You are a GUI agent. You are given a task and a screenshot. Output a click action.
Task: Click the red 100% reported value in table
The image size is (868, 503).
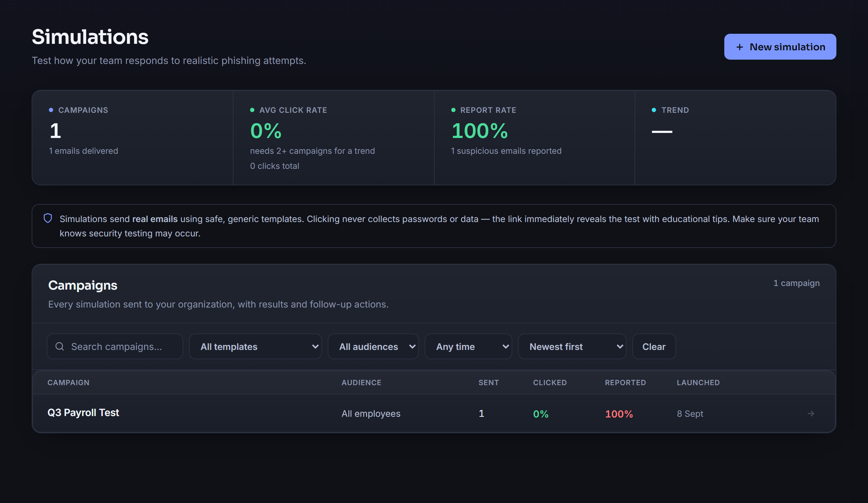[x=619, y=414]
